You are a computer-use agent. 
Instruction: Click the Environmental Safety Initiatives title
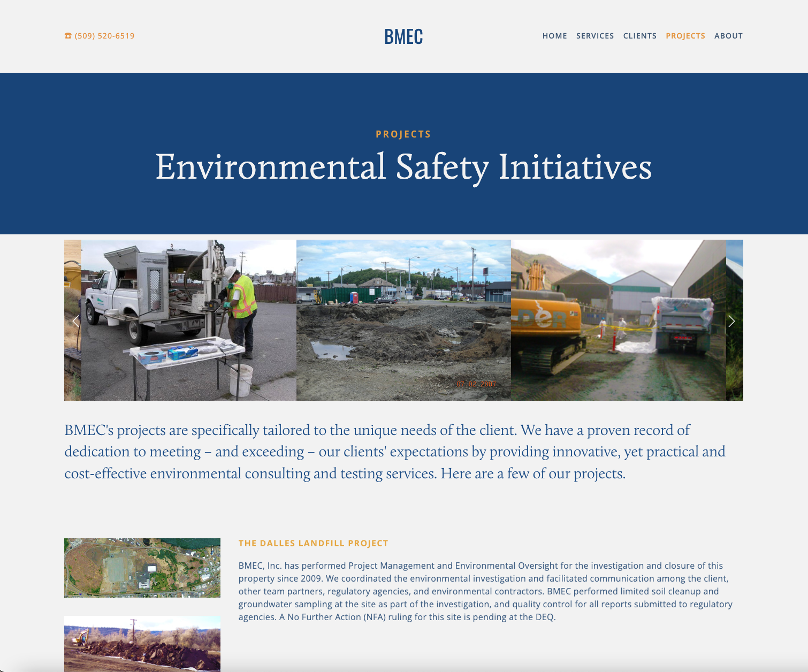[403, 167]
